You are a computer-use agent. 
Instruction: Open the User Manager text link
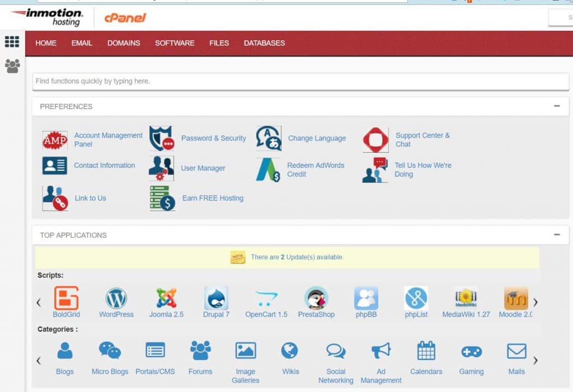(203, 168)
